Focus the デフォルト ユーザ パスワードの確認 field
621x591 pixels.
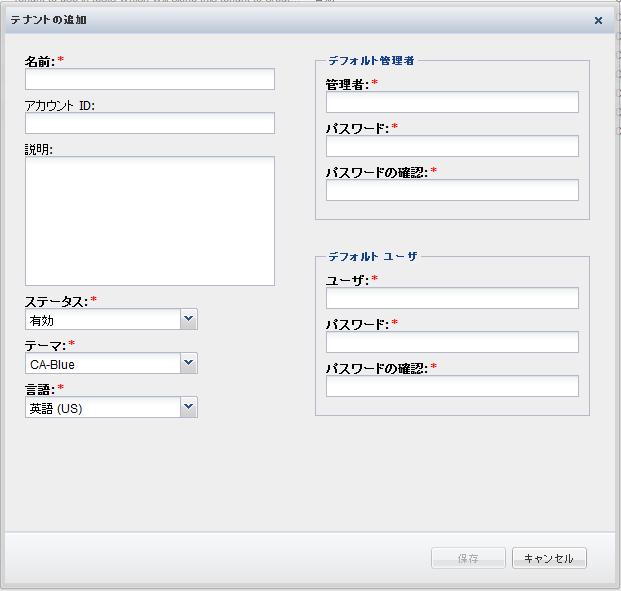452,386
